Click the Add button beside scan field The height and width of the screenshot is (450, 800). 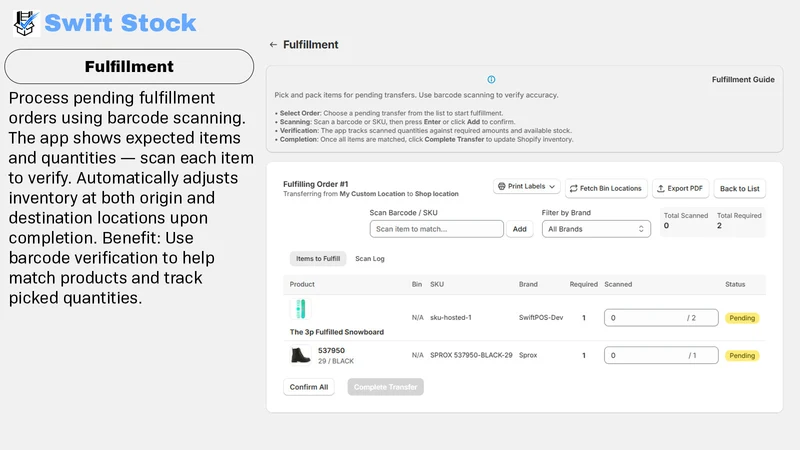tap(519, 229)
